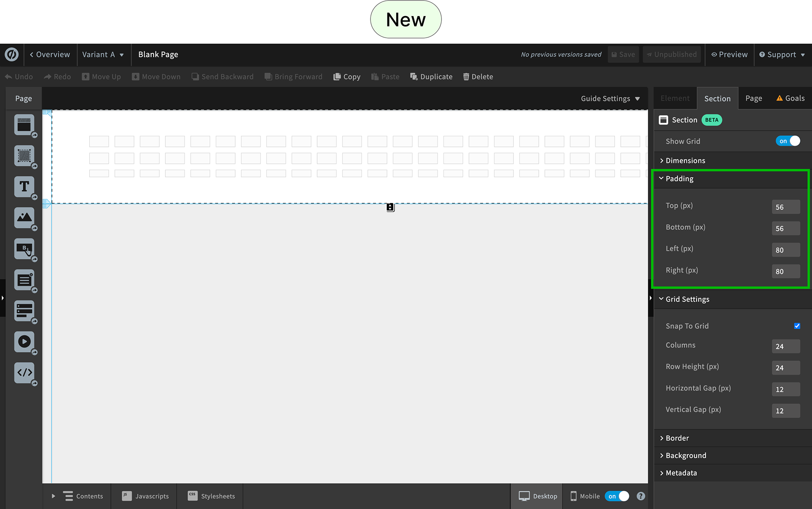Viewport: 812px width, 509px height.
Task: Click the Duplicate toolbar button
Action: point(431,77)
